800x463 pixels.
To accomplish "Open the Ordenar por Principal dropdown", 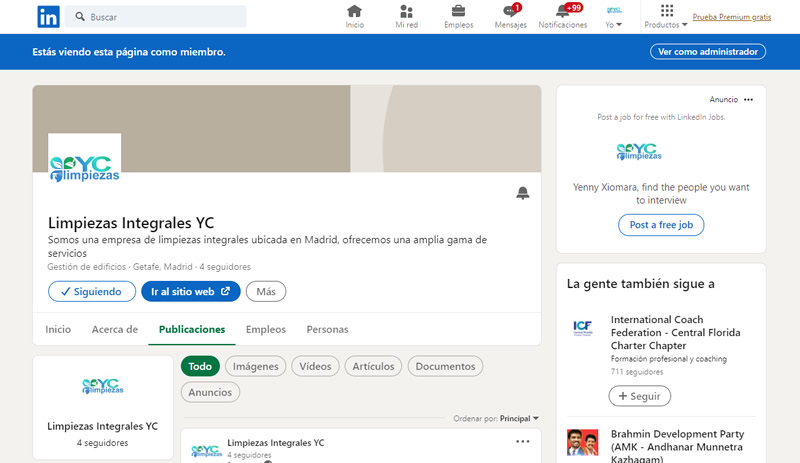I will tap(496, 419).
